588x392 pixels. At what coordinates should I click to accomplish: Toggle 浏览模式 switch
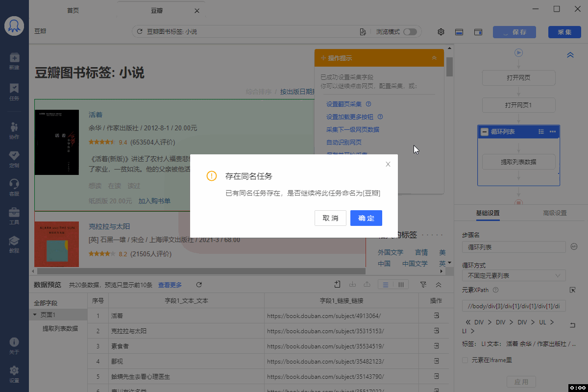410,31
